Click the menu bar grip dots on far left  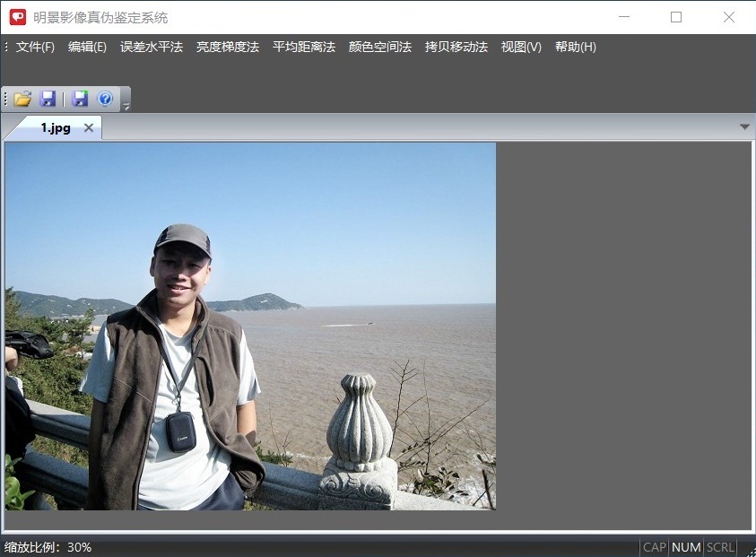(5, 45)
